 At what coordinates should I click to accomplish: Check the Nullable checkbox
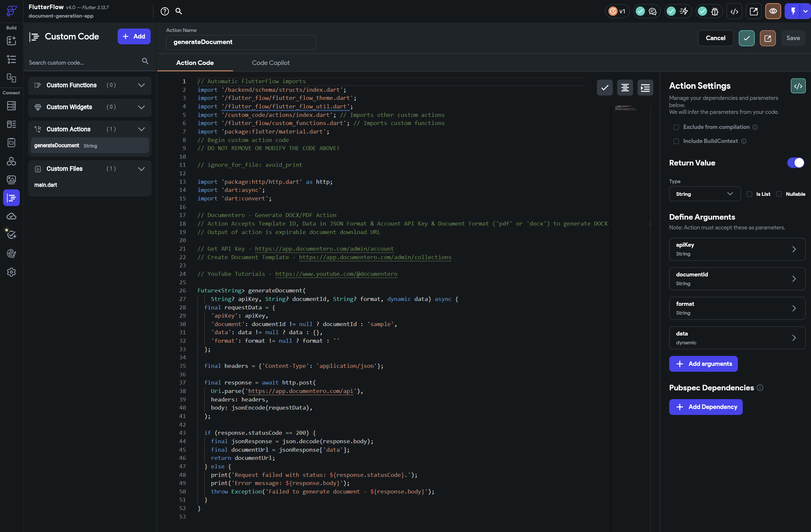pyautogui.click(x=779, y=194)
